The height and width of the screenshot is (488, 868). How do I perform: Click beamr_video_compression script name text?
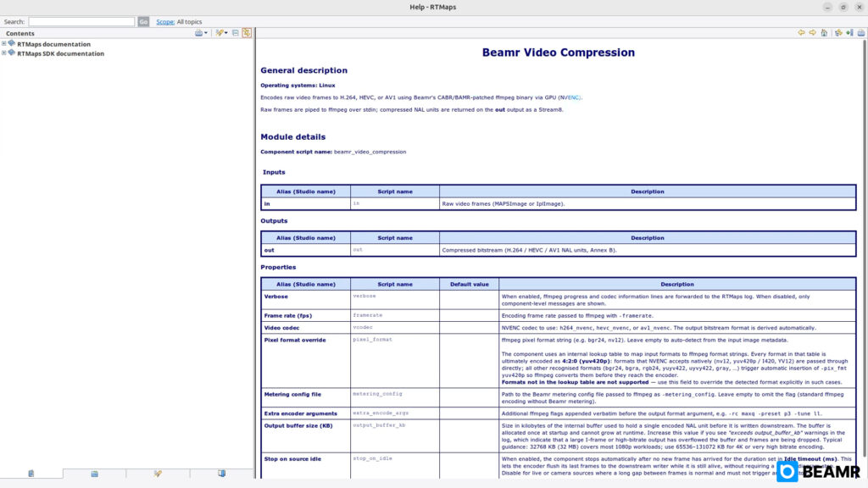pyautogui.click(x=370, y=152)
